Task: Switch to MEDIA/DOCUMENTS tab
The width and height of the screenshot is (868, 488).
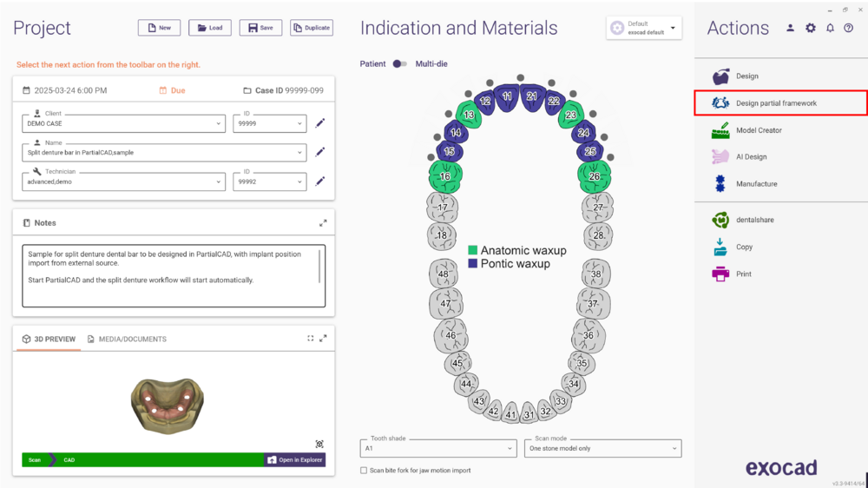Action: (x=127, y=339)
